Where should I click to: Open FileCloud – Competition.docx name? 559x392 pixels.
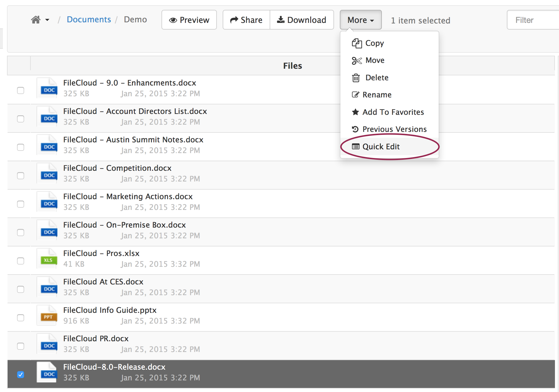[x=117, y=168]
